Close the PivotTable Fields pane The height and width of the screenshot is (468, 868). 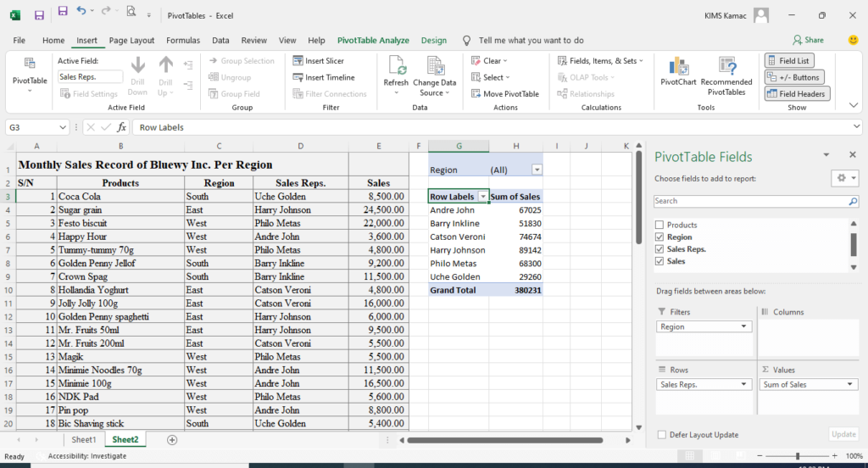[x=853, y=155]
